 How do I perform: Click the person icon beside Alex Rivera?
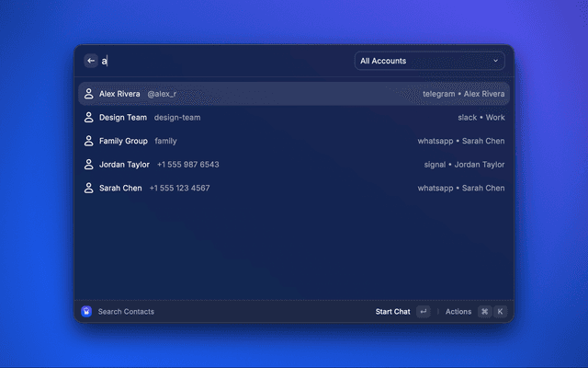[89, 94]
